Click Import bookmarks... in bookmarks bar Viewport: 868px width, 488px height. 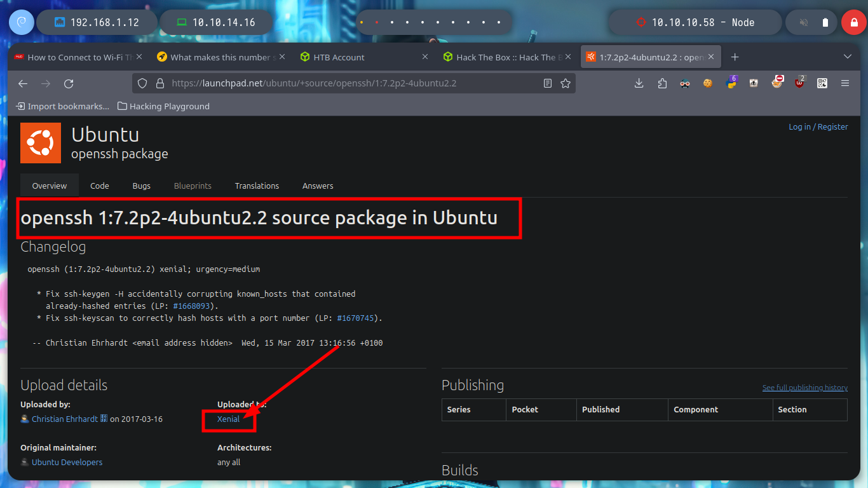62,106
